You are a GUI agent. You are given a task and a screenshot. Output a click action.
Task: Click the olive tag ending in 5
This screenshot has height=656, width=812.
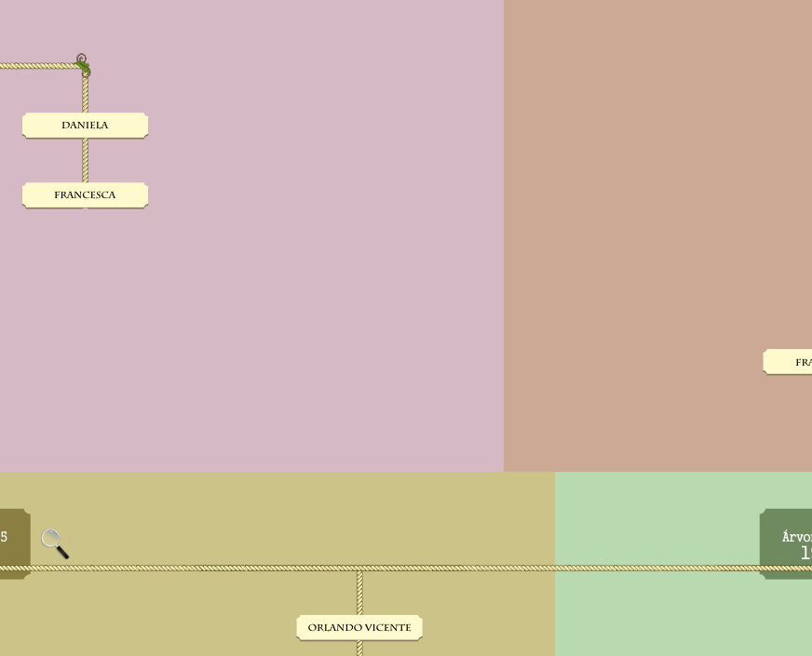click(12, 542)
